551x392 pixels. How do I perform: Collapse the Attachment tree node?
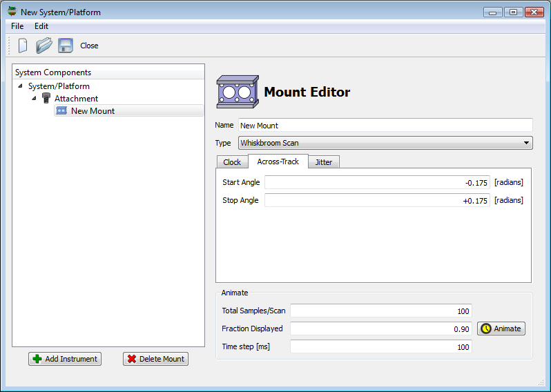tap(34, 99)
